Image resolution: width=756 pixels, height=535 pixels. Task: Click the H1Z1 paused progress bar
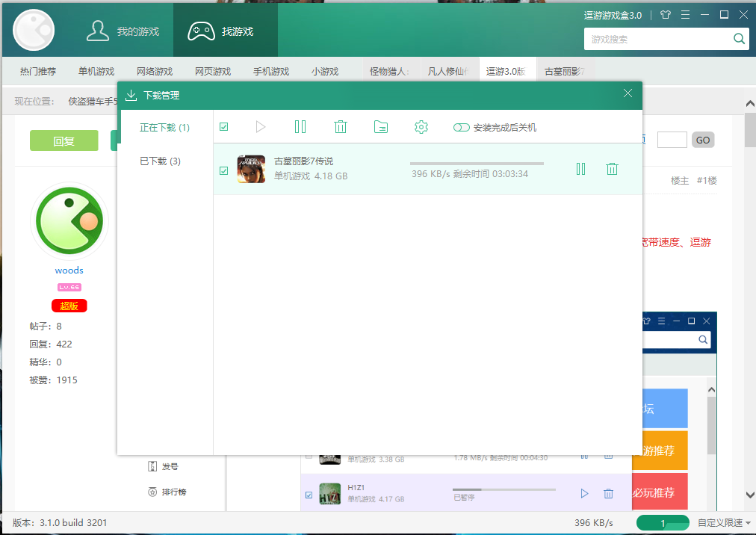point(504,489)
